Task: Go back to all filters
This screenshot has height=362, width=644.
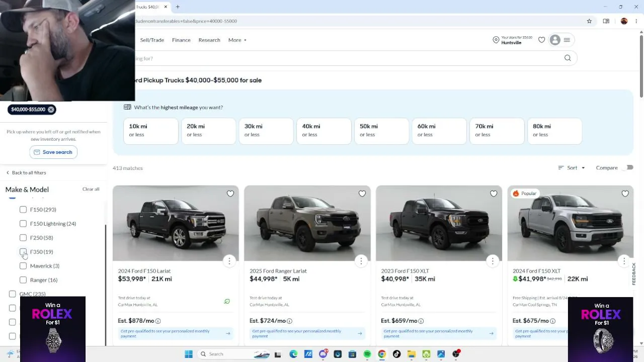Action: 26,173
